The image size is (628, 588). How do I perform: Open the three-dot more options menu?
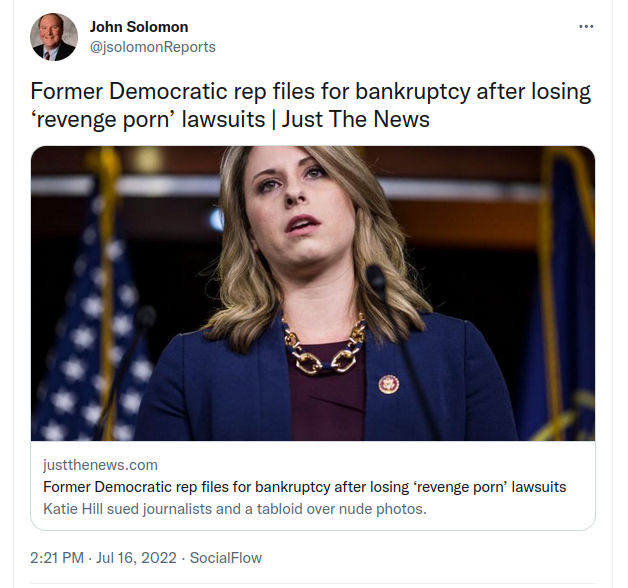(x=586, y=26)
